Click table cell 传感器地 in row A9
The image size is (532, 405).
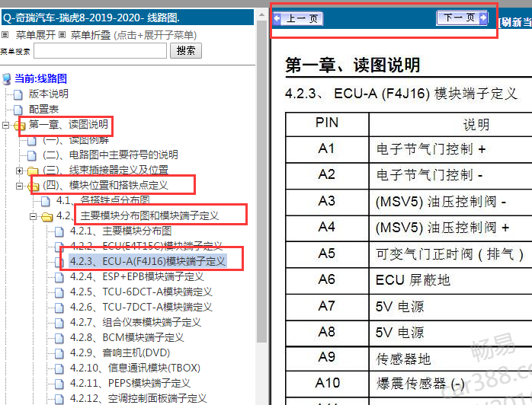point(450,359)
